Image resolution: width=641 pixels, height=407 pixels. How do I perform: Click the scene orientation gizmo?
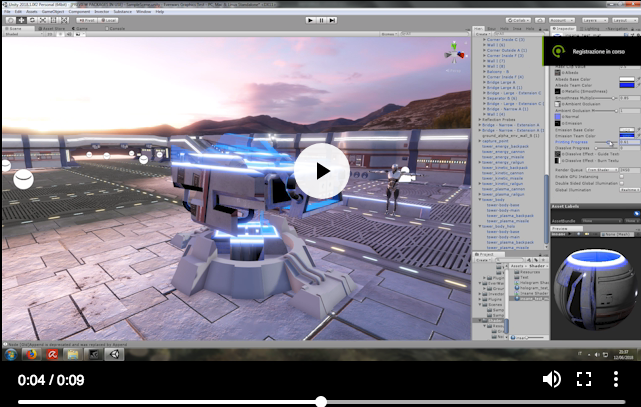pos(455,54)
